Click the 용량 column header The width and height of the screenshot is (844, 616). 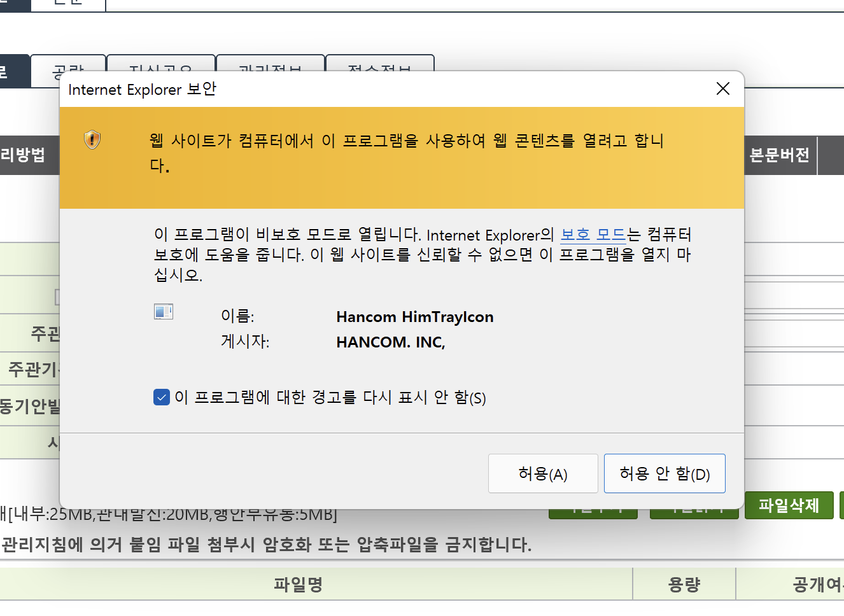[x=684, y=584]
